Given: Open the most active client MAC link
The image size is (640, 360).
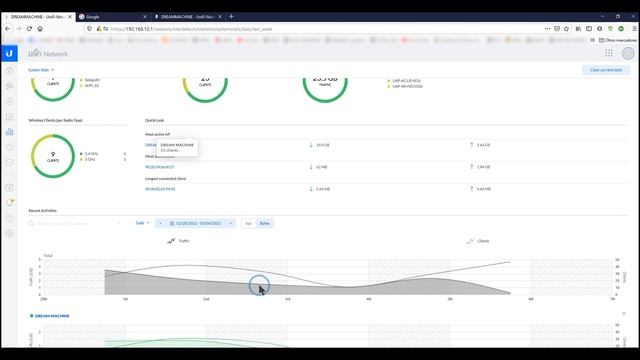Looking at the screenshot, I should click(x=160, y=167).
